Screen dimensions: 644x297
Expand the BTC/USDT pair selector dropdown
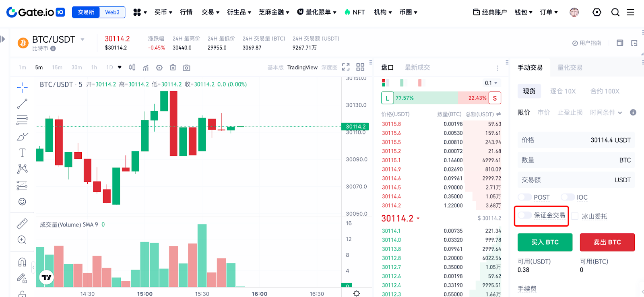click(x=83, y=39)
